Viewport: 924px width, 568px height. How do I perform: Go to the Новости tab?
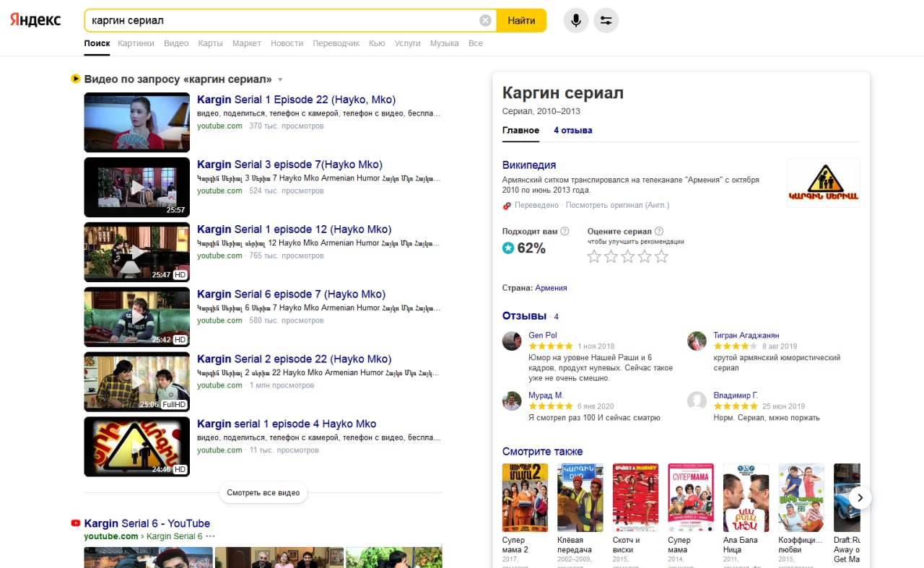click(x=287, y=43)
